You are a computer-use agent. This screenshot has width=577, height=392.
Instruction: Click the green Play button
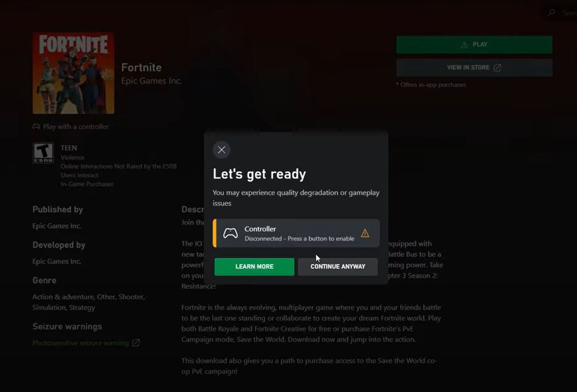pyautogui.click(x=474, y=45)
